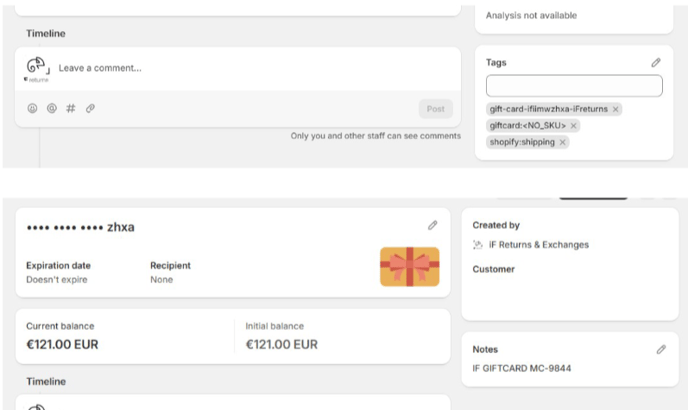Remove the shopify:shipping tag
Image resolution: width=688 pixels, height=410 pixels.
coord(563,143)
